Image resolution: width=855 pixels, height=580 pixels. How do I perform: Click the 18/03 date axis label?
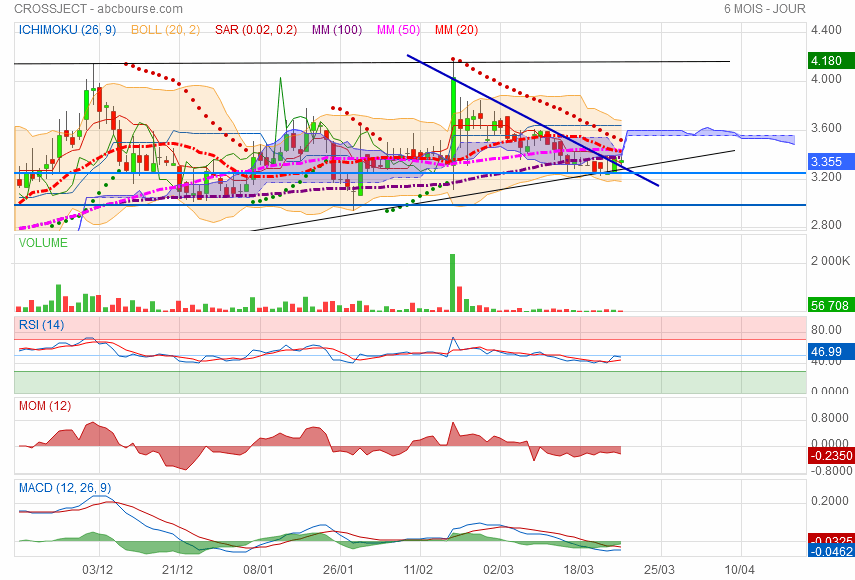point(579,570)
